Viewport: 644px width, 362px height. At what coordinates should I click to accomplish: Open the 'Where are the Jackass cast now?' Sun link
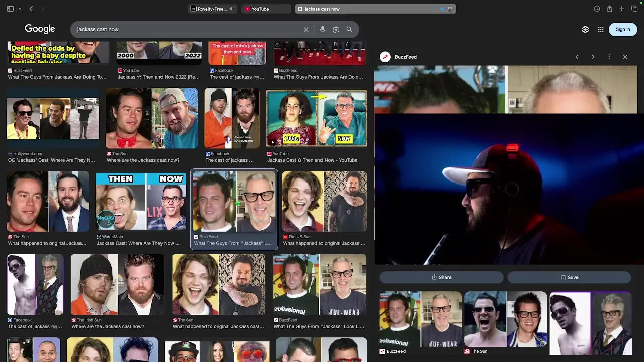pyautogui.click(x=143, y=160)
